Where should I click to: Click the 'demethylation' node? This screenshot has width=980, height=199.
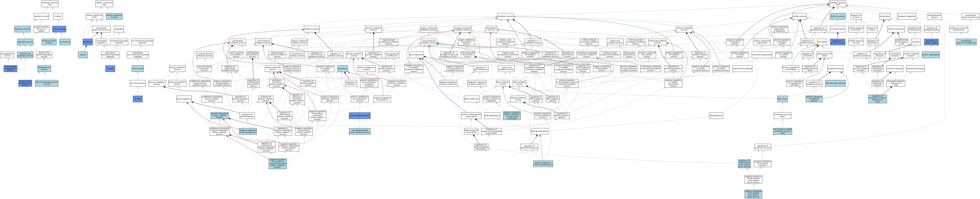click(716, 115)
